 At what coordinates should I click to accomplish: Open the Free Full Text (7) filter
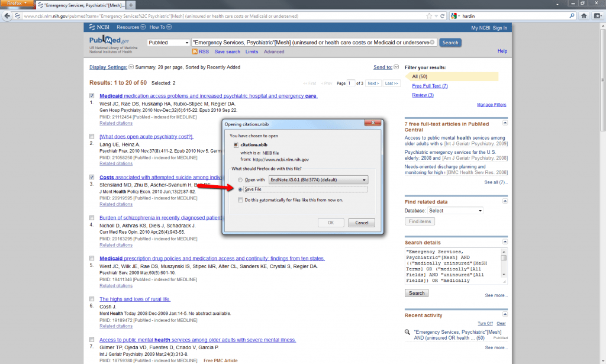pos(430,86)
